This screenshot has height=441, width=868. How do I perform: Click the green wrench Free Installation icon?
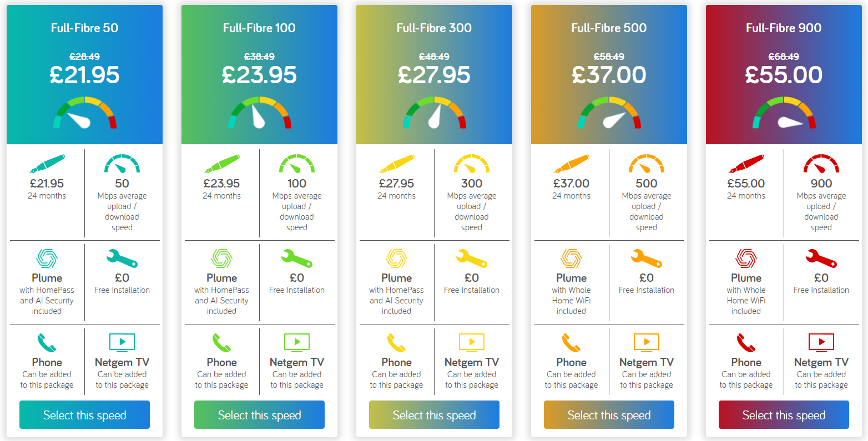click(297, 258)
